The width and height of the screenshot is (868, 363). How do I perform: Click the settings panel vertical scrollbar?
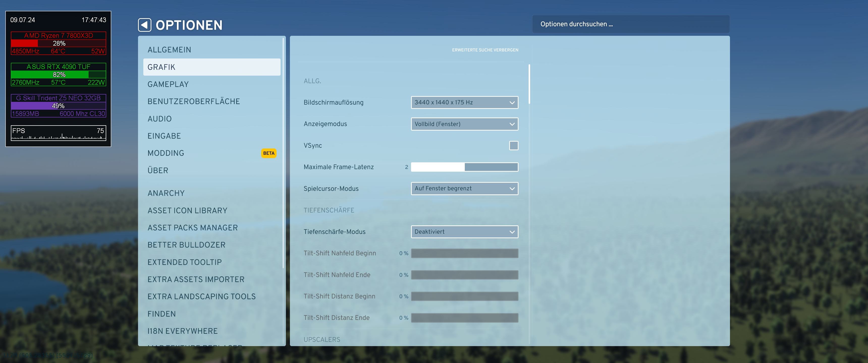click(529, 84)
